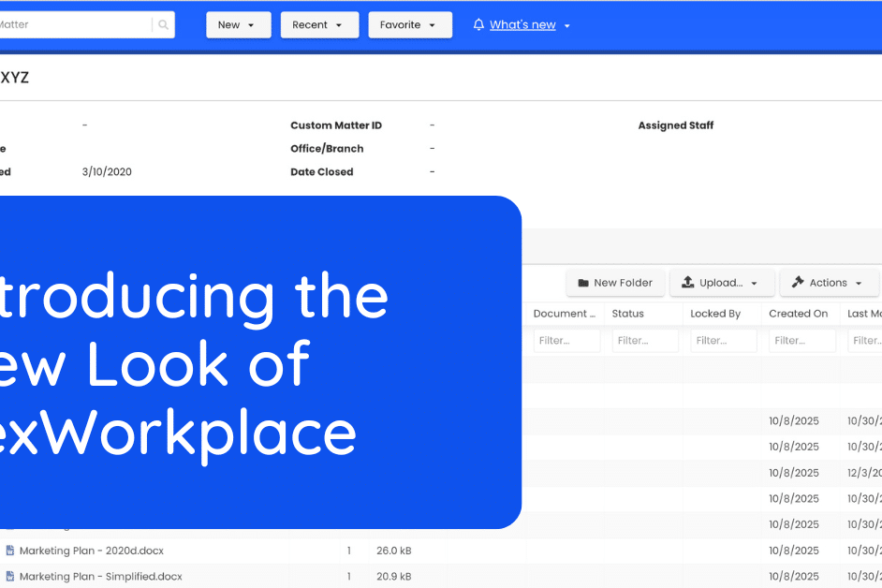Click filter box under Status column

(x=645, y=341)
